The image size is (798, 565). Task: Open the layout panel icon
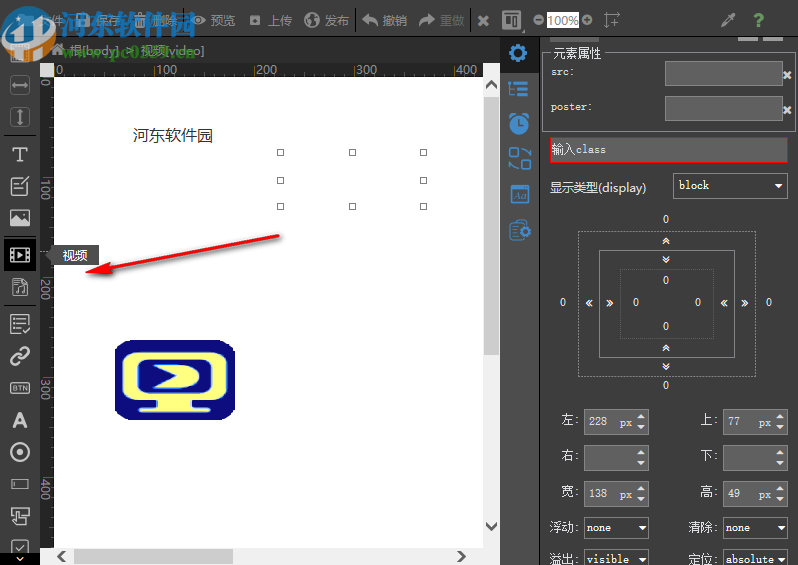(511, 20)
